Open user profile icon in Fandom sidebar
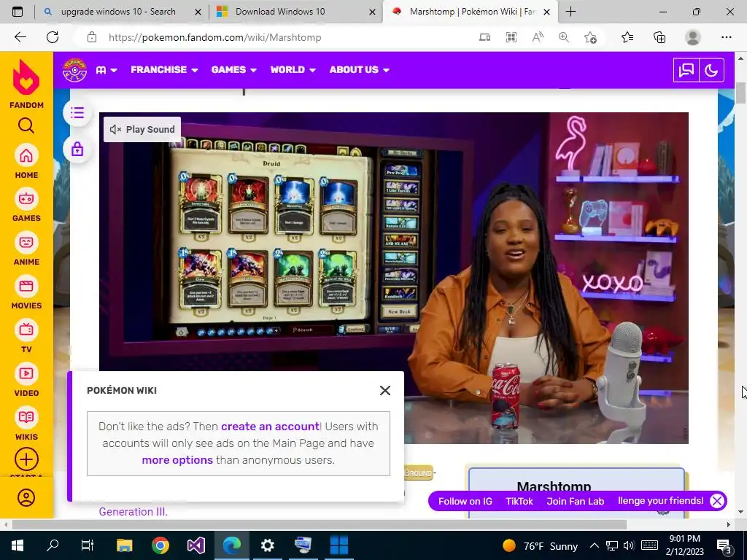The width and height of the screenshot is (747, 560). (x=26, y=497)
